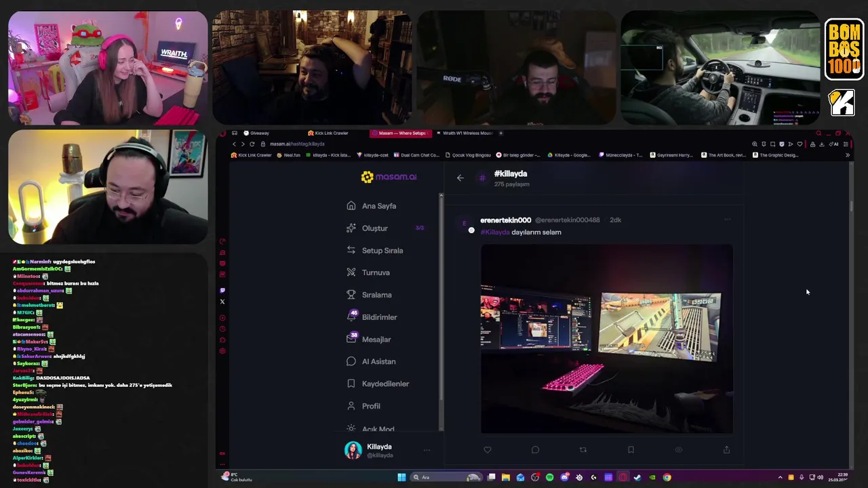Open The Art Book bookmark
868x488 pixels.
[724, 155]
